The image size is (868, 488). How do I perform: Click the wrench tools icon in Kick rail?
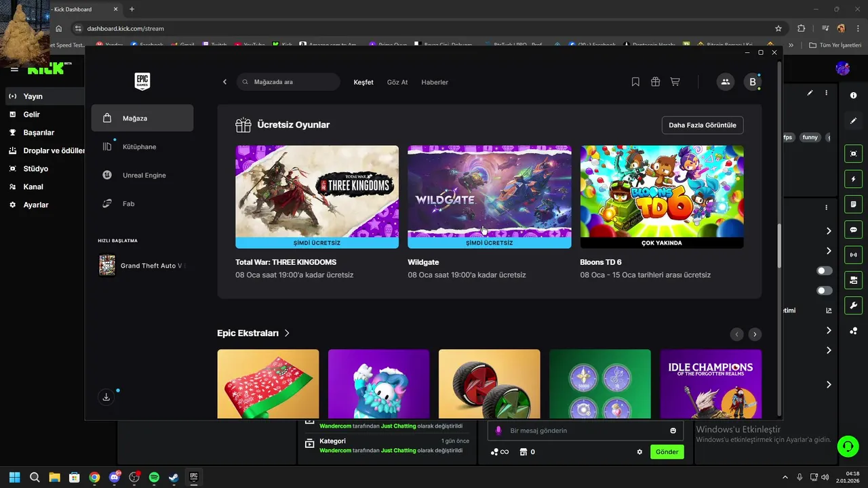coord(854,305)
